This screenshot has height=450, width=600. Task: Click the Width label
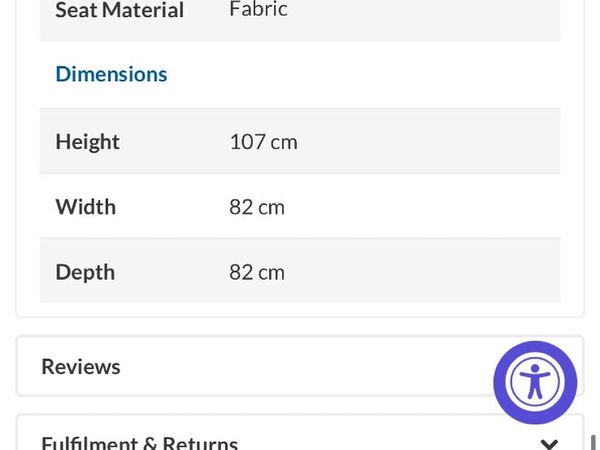[x=86, y=207]
